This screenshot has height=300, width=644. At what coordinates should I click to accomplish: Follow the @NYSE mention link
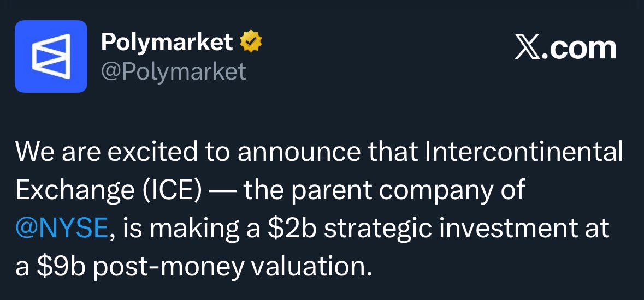click(x=62, y=227)
